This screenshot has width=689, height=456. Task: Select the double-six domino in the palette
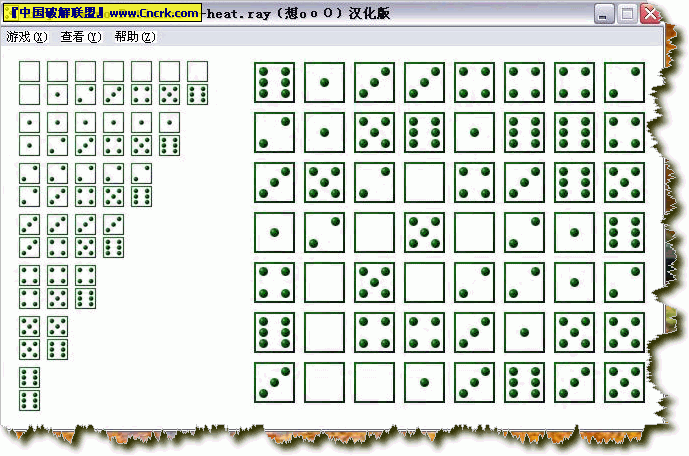[29, 389]
